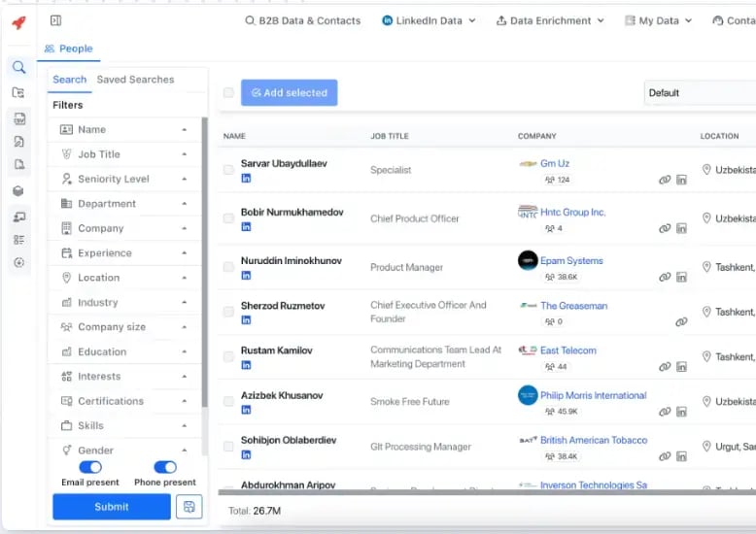Open Sarvar Ubaydullaev's LinkedIn icon

click(x=246, y=179)
